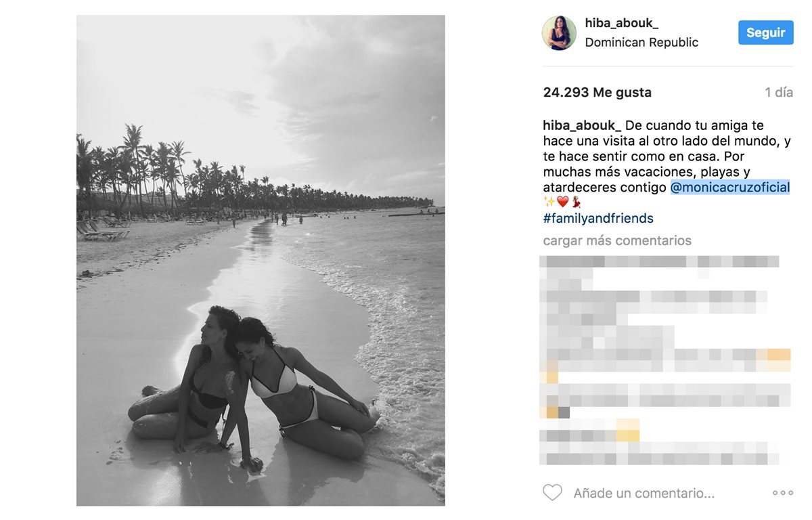Follow the account with the Seguir button
Image resolution: width=812 pixels, height=520 pixels.
point(766,32)
